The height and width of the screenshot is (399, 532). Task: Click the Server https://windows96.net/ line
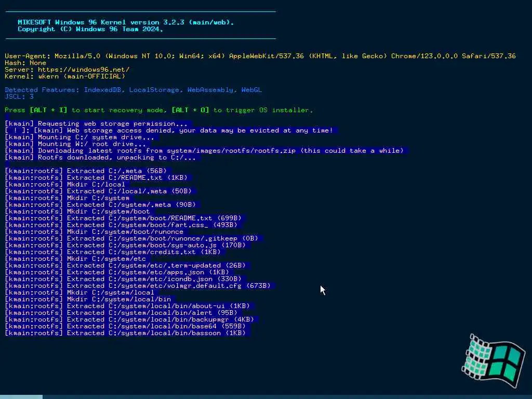67,70
